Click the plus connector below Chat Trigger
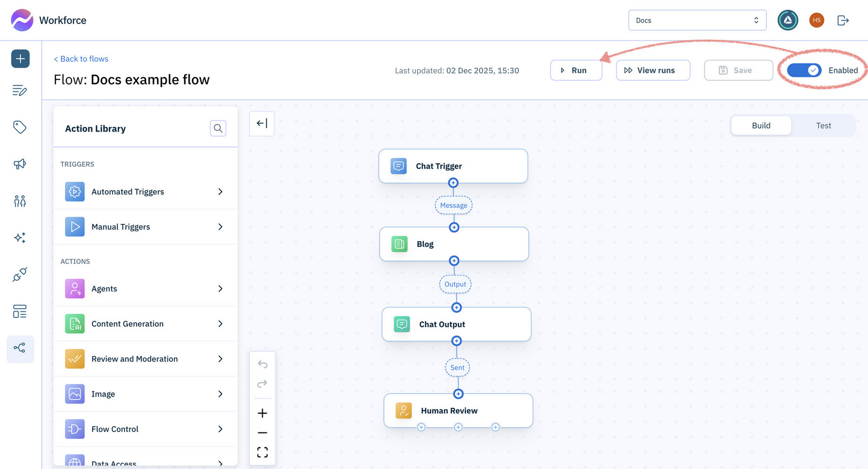This screenshot has height=469, width=868. click(x=453, y=183)
